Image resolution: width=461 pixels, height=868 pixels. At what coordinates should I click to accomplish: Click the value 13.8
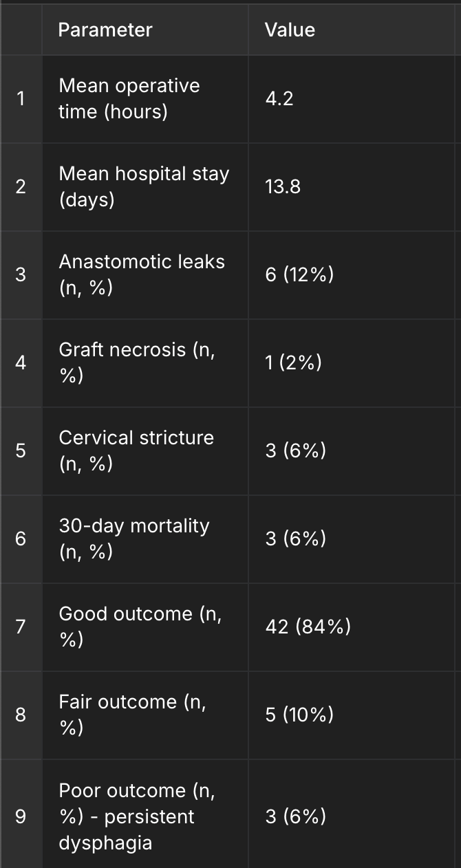(283, 186)
